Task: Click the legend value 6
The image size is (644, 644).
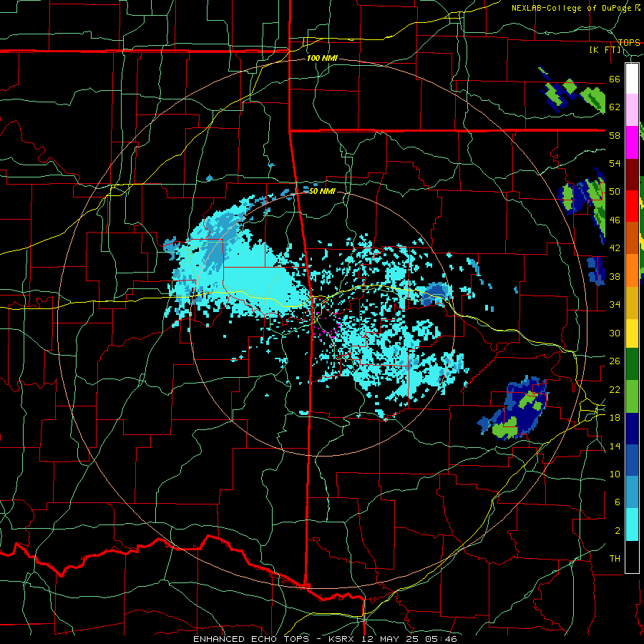Action: (618, 502)
